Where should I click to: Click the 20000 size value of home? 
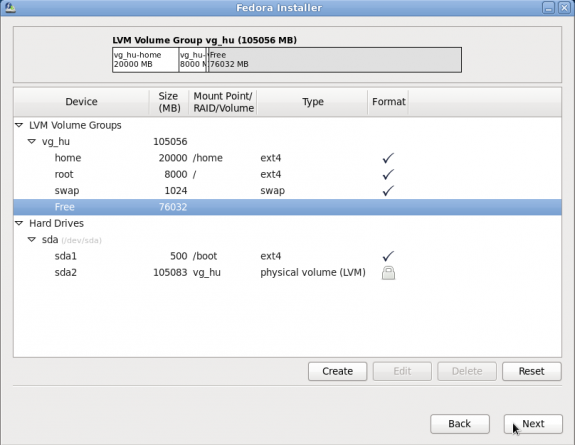click(173, 158)
